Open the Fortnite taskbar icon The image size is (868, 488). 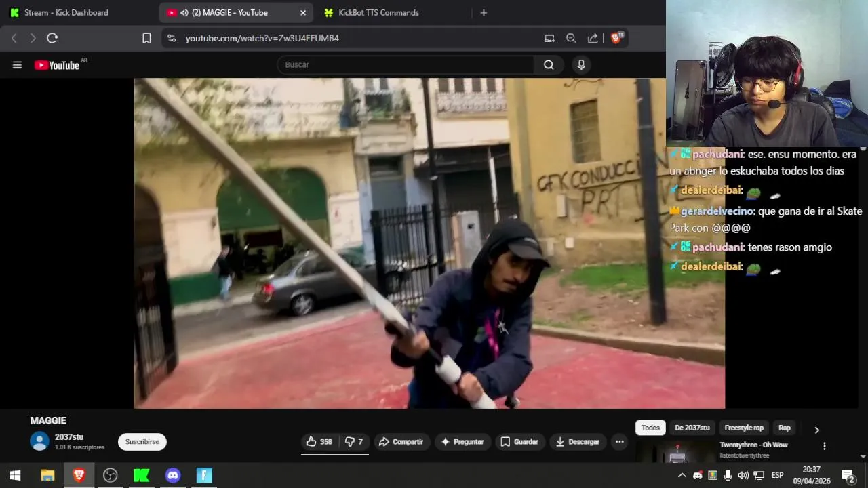pos(204,476)
